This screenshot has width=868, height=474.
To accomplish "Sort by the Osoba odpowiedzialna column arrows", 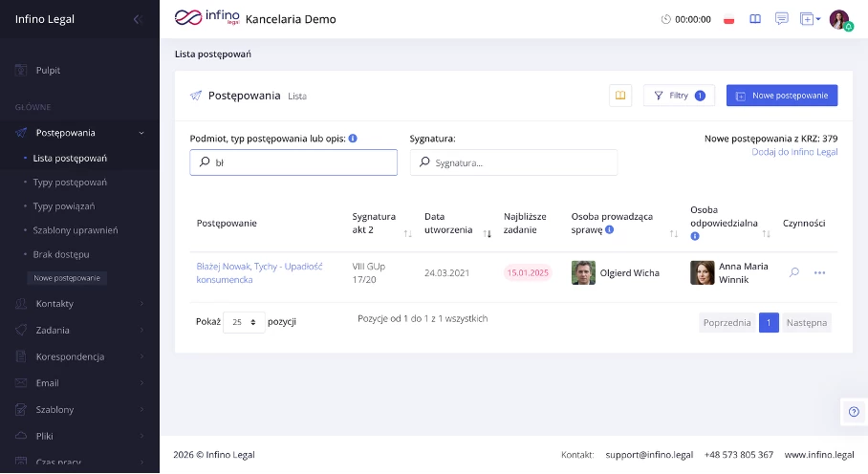I will click(766, 234).
